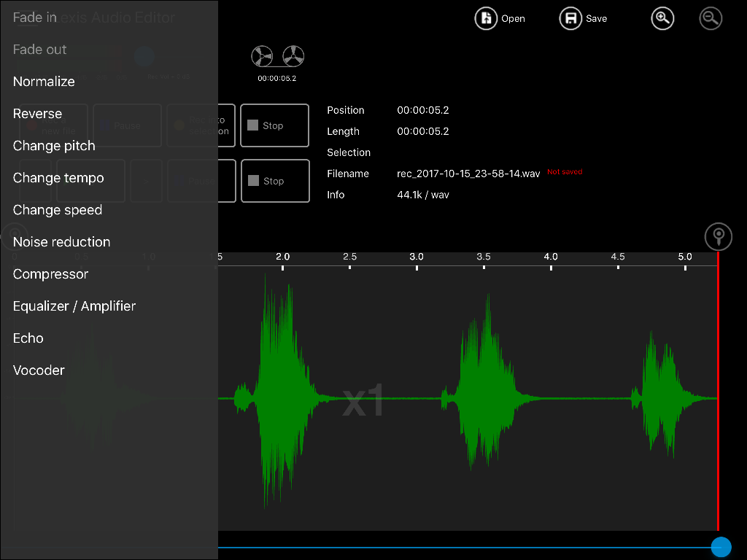Click the Length value 00:00:05.2
Image resolution: width=747 pixels, height=560 pixels.
(x=423, y=131)
